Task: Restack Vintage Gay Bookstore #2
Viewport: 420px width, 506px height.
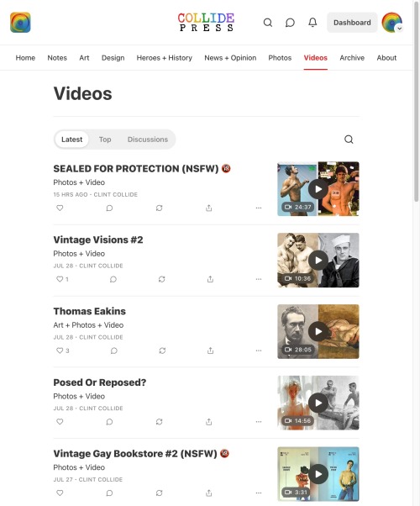Action: click(x=159, y=493)
